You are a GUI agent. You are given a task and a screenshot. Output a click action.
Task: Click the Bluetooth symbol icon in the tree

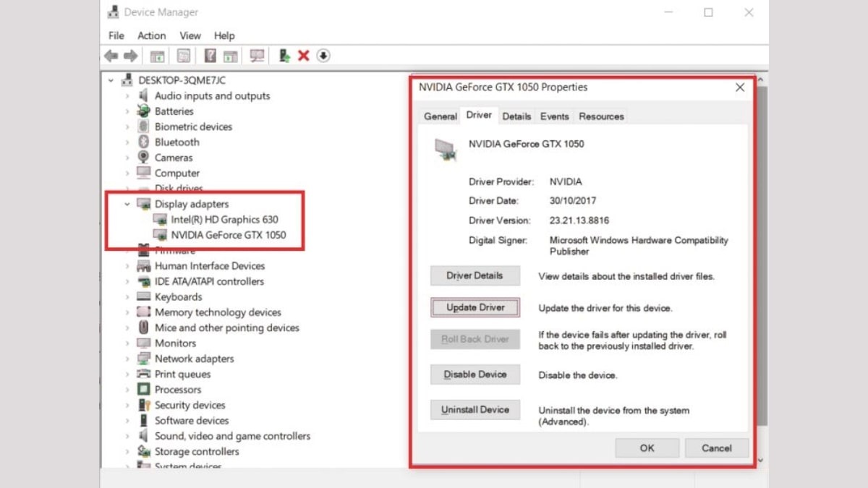[143, 142]
